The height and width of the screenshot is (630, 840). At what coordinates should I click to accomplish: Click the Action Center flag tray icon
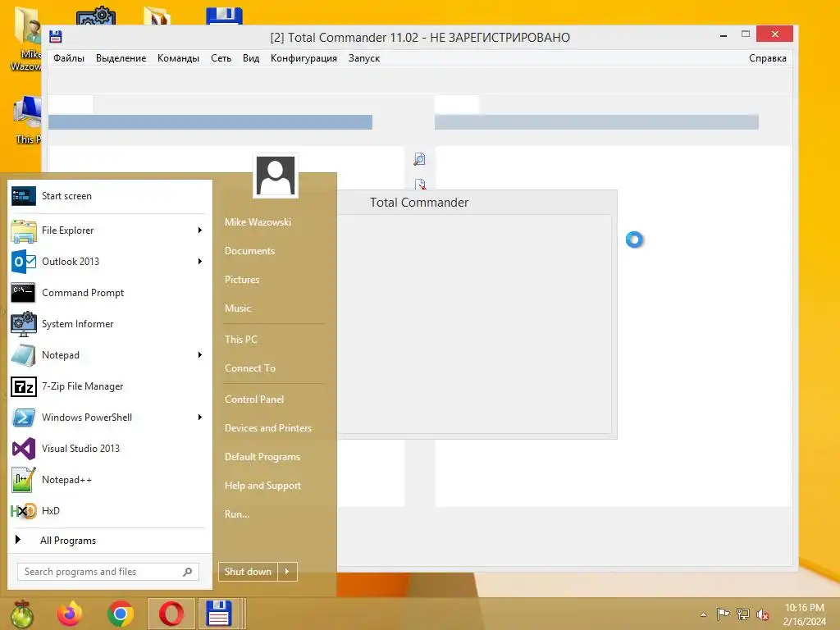pos(723,614)
